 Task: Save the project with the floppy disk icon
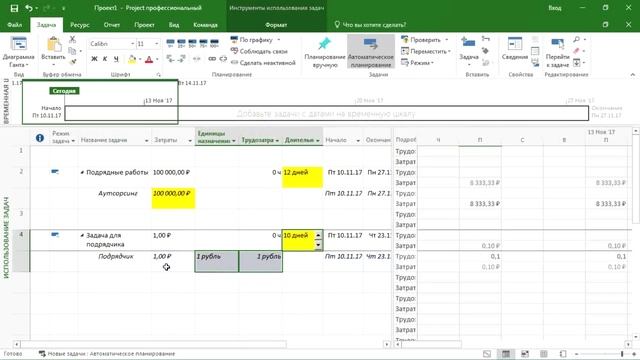[14, 8]
